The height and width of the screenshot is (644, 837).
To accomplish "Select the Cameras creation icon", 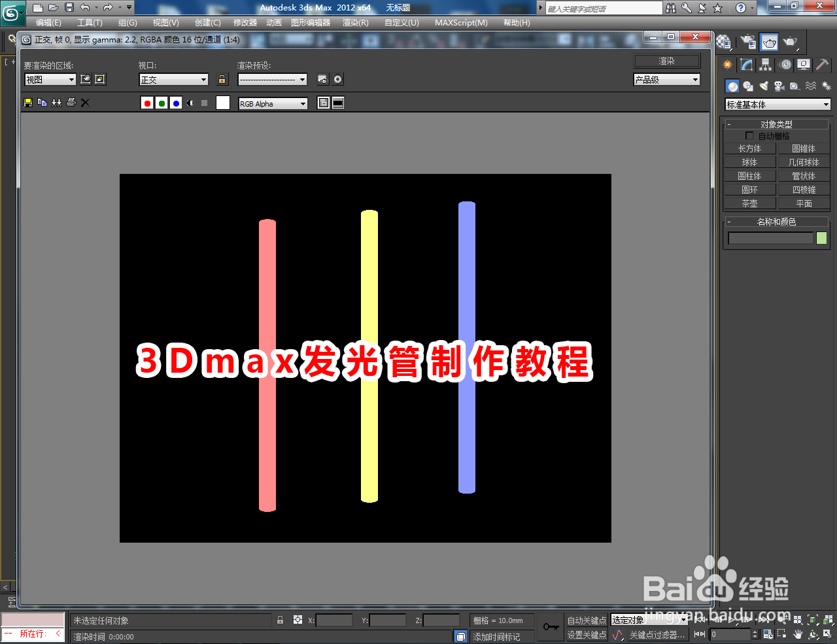I will coord(779,86).
